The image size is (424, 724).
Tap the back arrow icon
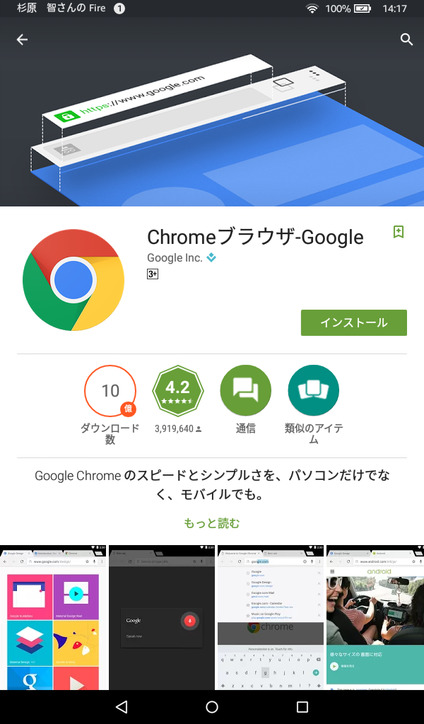22,40
